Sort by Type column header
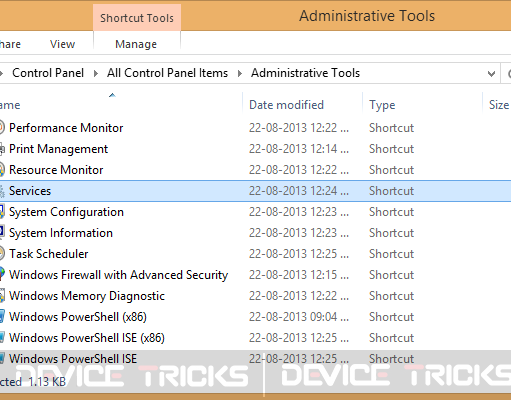 tap(382, 105)
